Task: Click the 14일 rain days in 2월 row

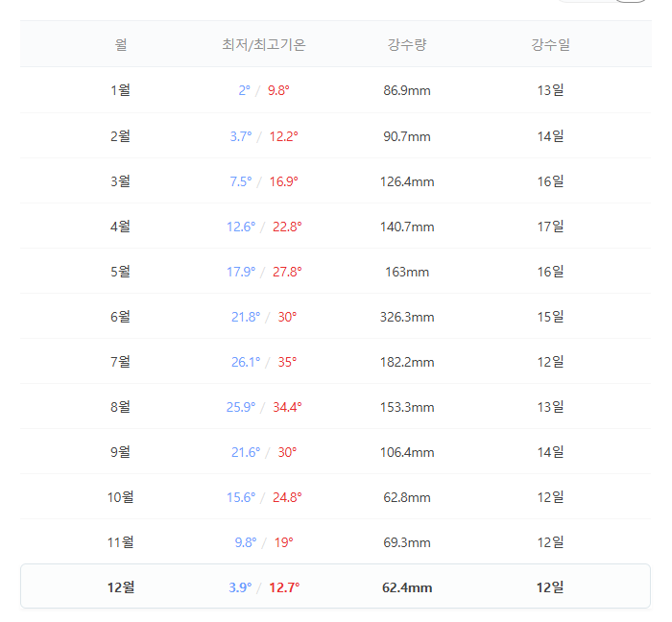Action: (550, 136)
